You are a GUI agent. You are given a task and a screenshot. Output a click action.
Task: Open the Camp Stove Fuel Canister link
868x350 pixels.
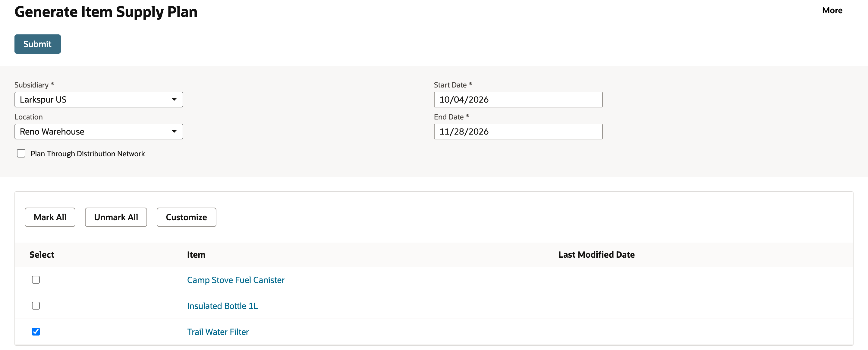point(235,280)
